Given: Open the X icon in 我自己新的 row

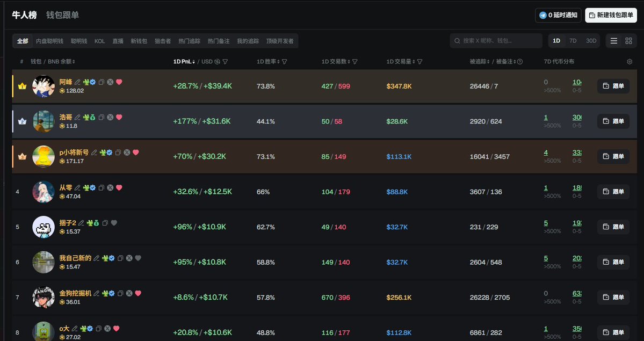Looking at the screenshot, I should [129, 258].
